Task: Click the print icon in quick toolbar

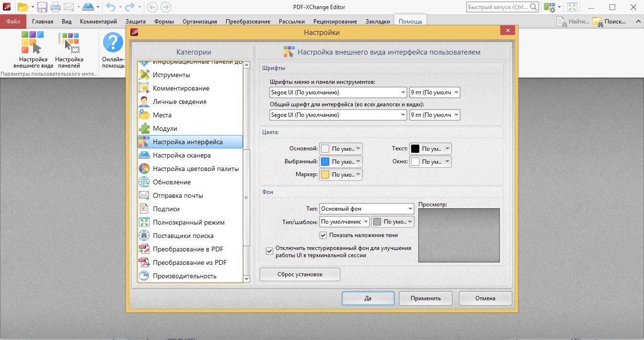Action: click(x=55, y=7)
